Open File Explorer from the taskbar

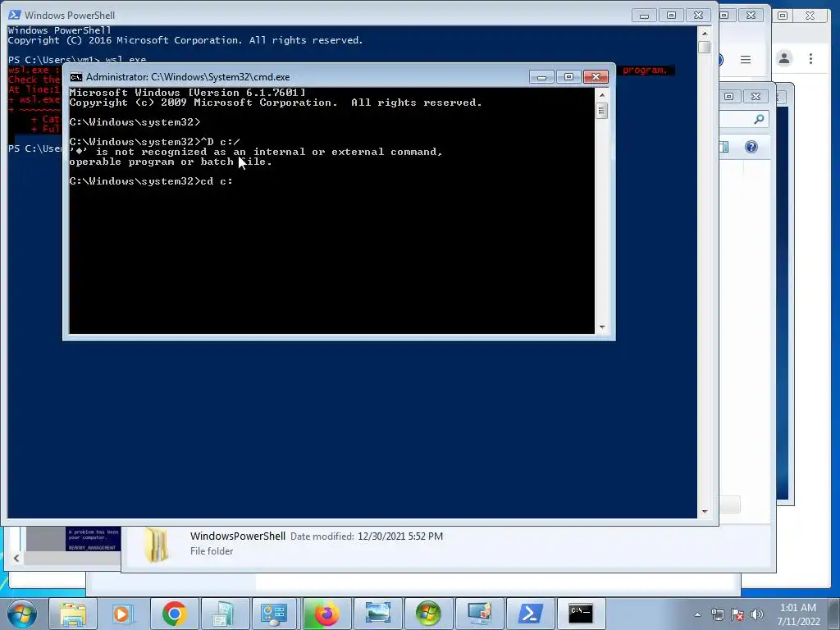(73, 614)
